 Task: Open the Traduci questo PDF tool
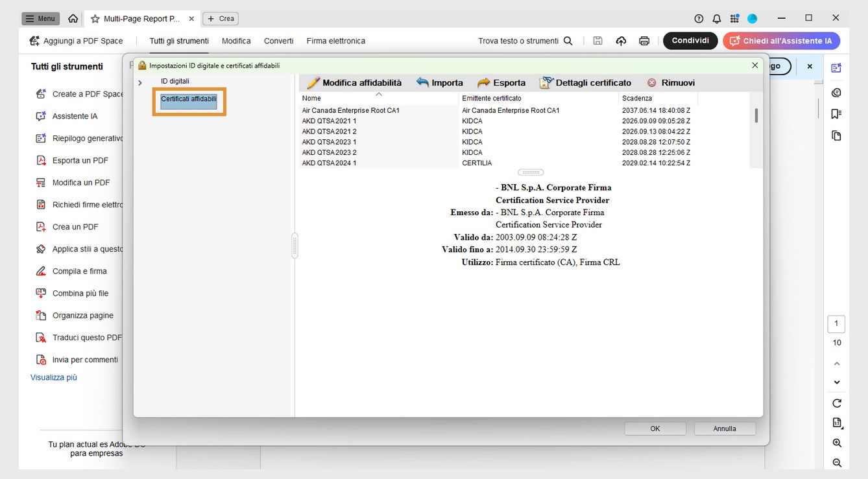click(x=79, y=337)
